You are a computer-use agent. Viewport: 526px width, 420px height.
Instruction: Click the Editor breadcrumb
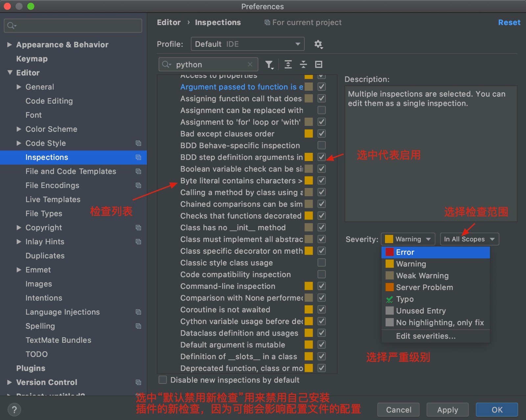pyautogui.click(x=169, y=22)
